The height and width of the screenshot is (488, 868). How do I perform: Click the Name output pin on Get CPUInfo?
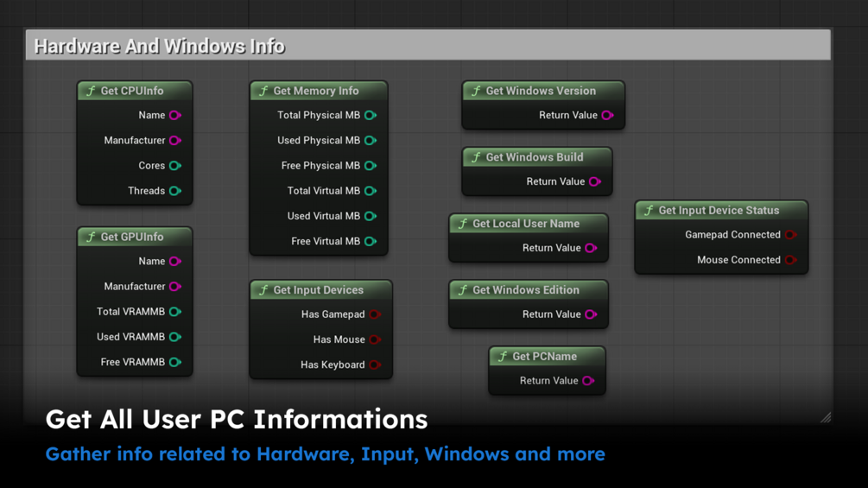point(175,115)
